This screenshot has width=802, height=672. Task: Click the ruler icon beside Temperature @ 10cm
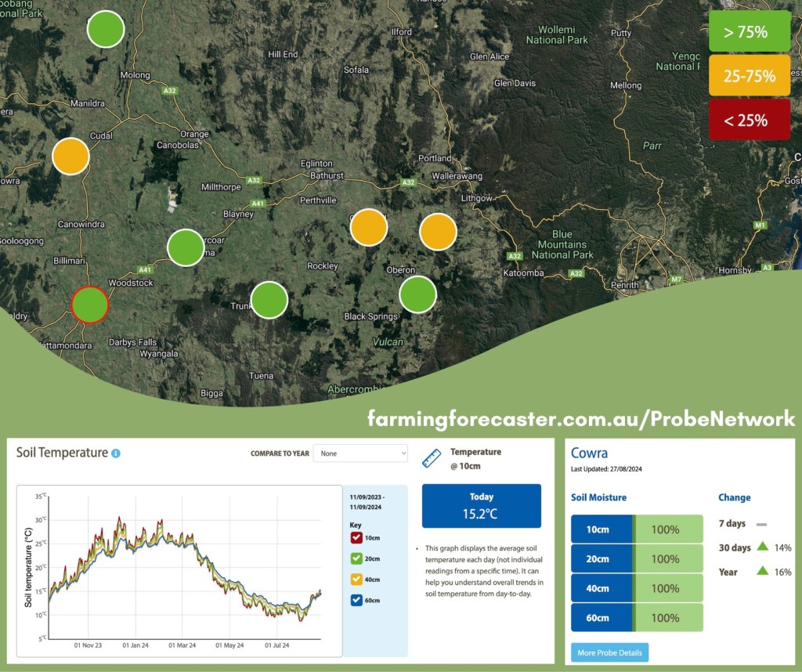[432, 458]
